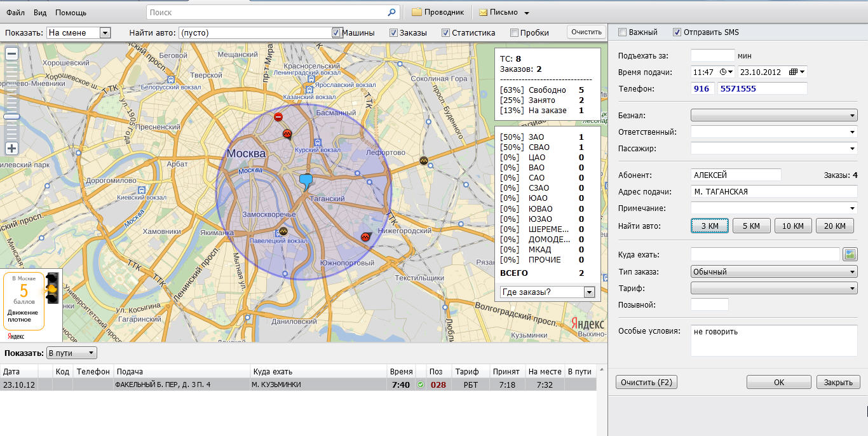Screen dimensions: 868x436
Task: Click map picker icon beside Куда ехать
Action: tap(850, 255)
